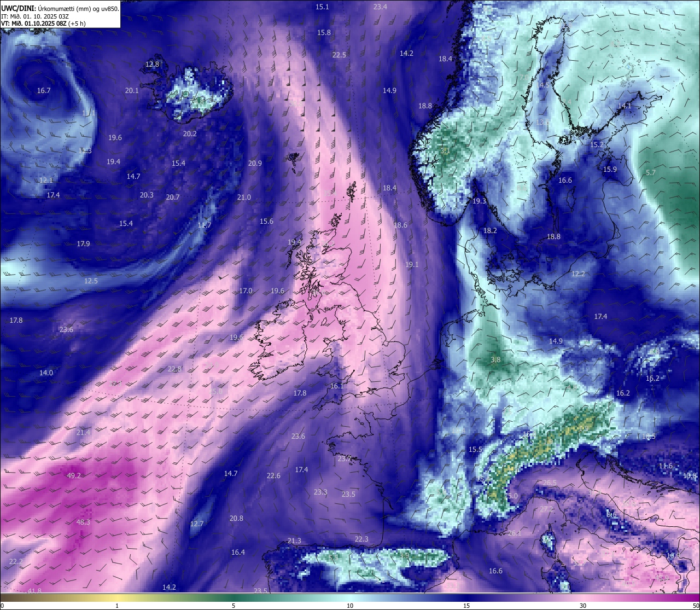This screenshot has width=700, height=610.
Task: Click the map value 22.3
Action: coord(361,539)
